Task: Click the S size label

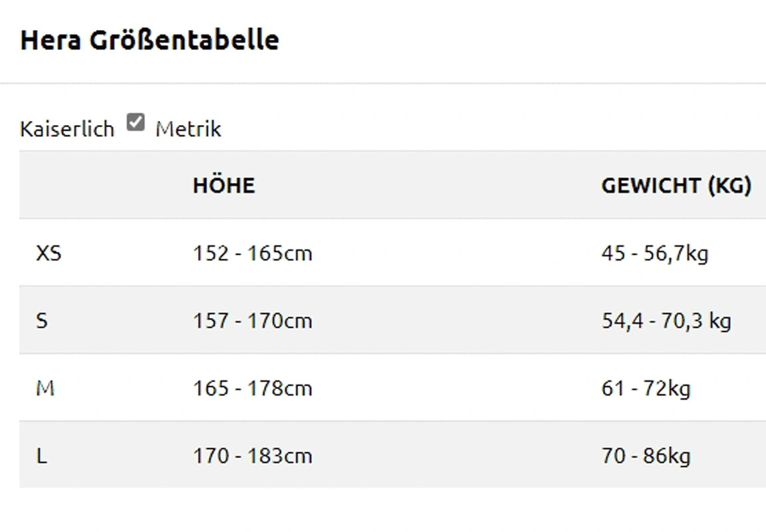Action: click(x=42, y=321)
